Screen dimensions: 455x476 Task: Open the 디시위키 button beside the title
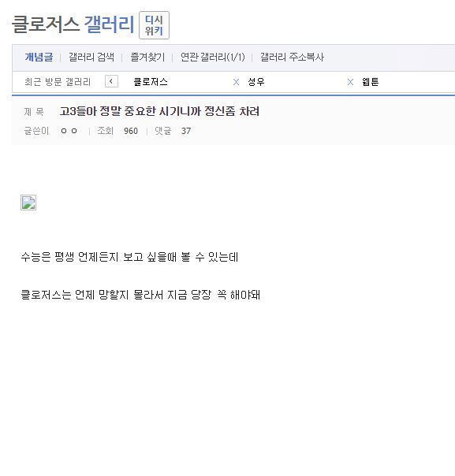[x=154, y=25]
